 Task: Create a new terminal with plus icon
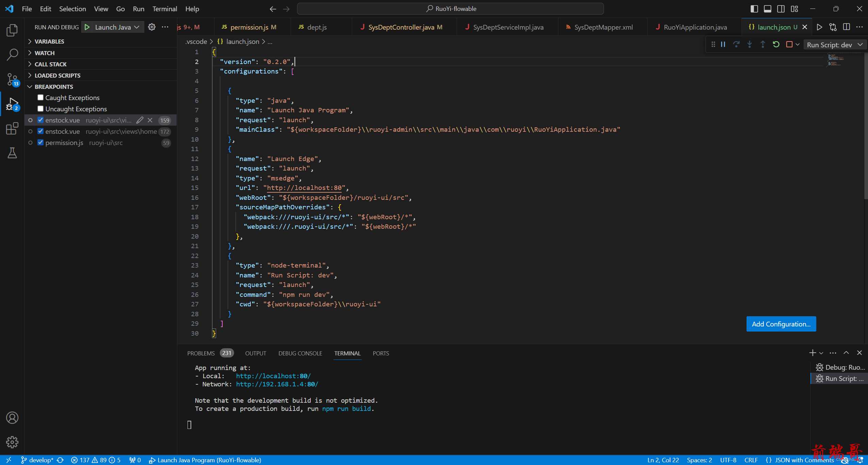click(x=813, y=353)
